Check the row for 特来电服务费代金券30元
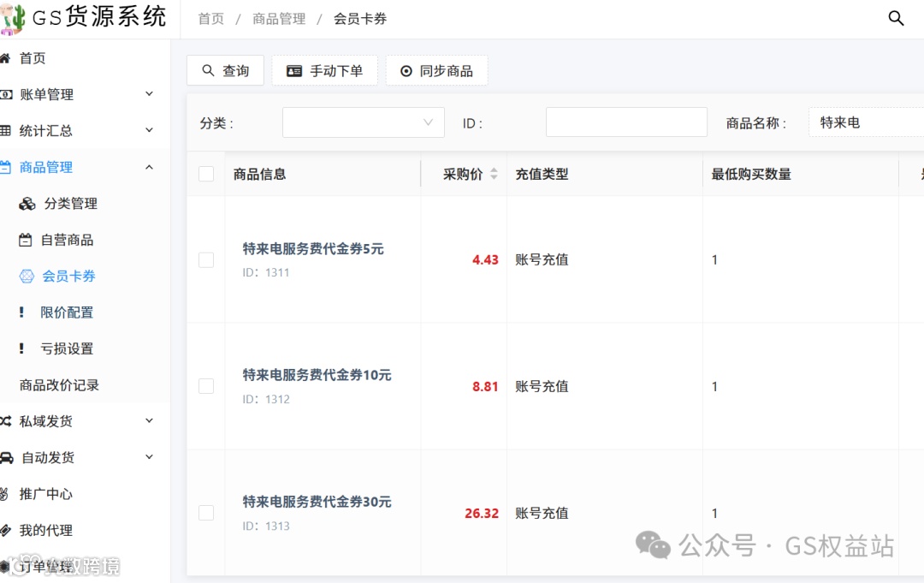 [x=206, y=513]
